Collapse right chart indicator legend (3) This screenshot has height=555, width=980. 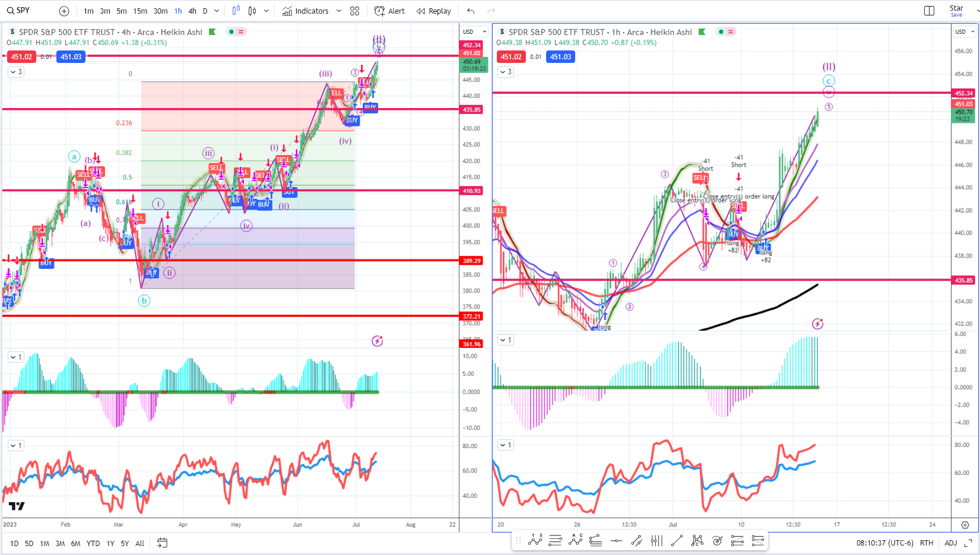point(505,72)
